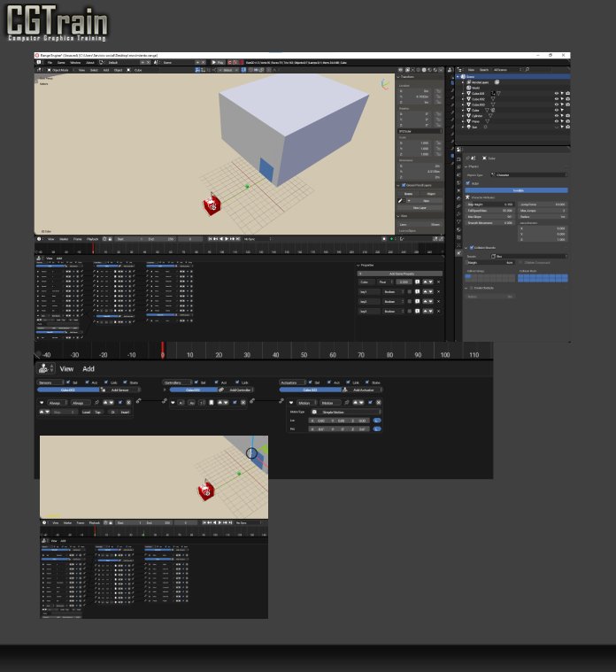Click the Blender logo icon in menu bar
Viewport: 616px width, 672px height.
click(40, 63)
